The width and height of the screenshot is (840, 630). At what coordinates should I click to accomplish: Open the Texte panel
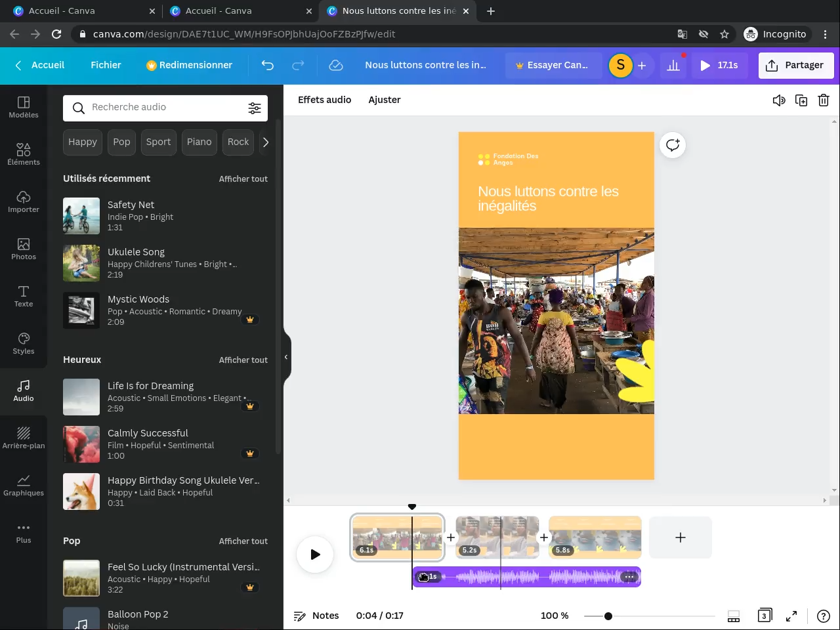[24, 295]
